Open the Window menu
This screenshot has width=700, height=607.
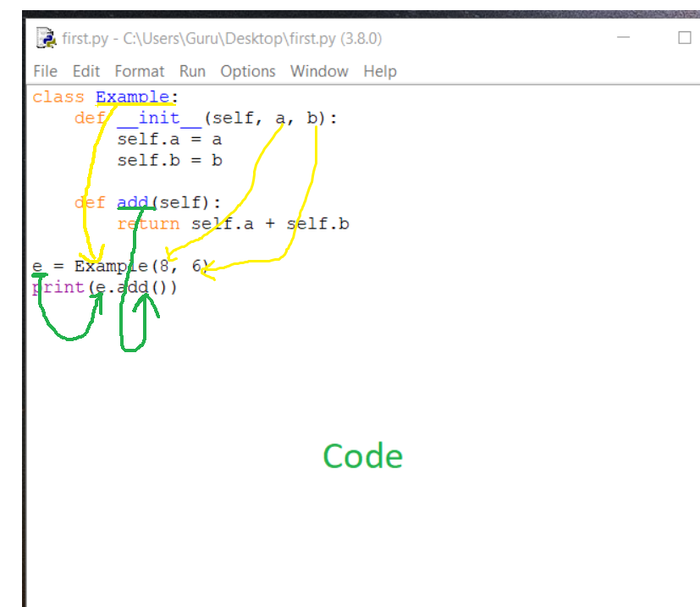point(319,71)
